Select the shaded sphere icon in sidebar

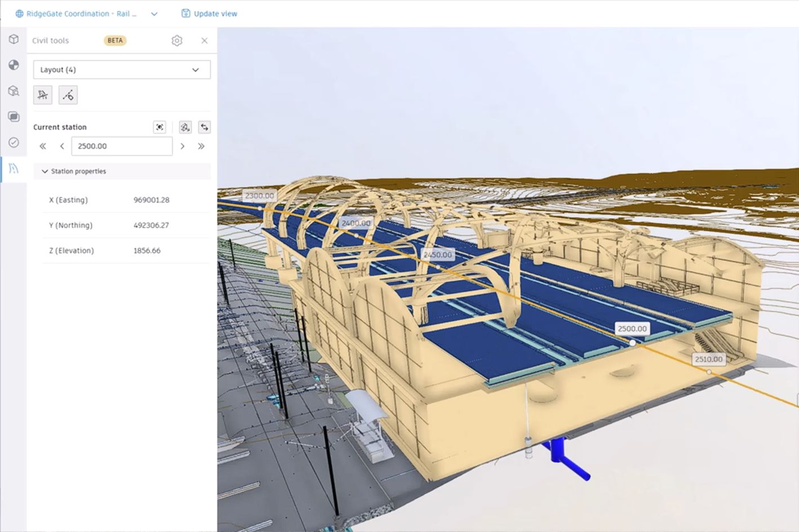[x=14, y=64]
